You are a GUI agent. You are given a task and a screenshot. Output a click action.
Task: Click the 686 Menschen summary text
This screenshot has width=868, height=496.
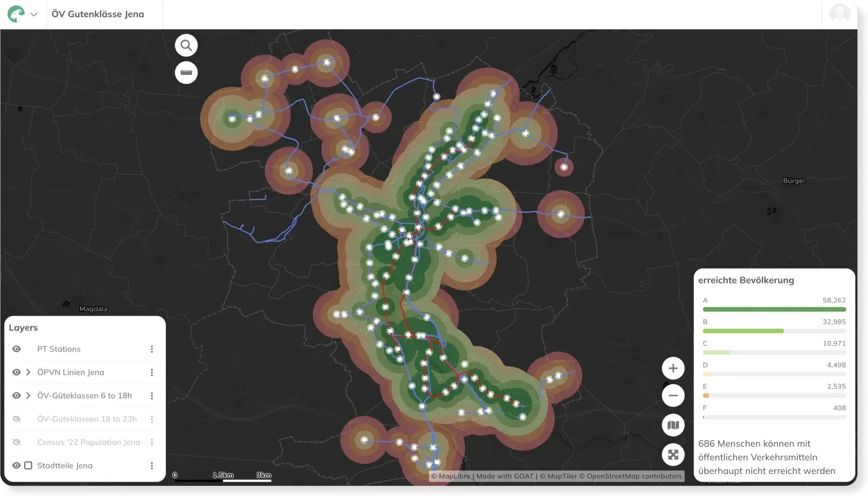(767, 457)
